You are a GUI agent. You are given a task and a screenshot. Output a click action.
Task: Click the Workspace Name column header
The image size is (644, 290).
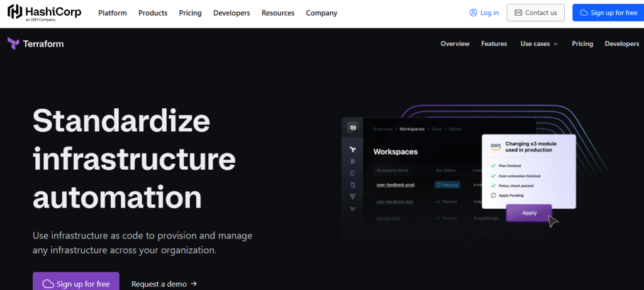click(x=392, y=170)
